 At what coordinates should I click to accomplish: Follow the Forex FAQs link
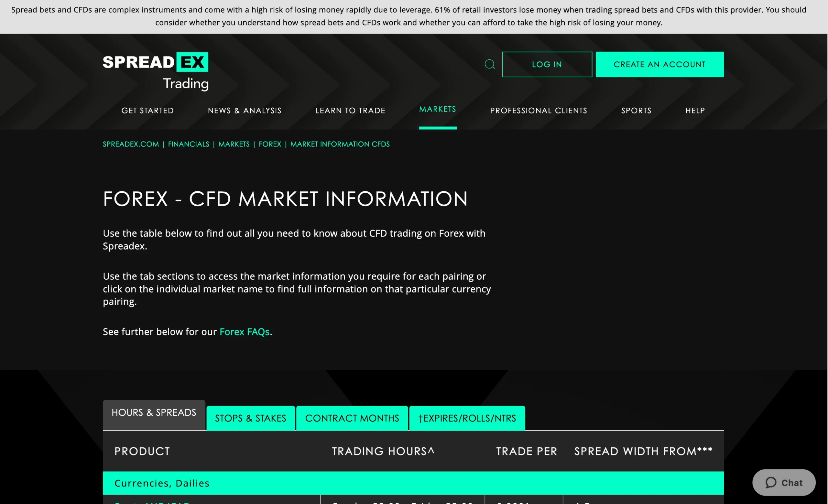[244, 332]
